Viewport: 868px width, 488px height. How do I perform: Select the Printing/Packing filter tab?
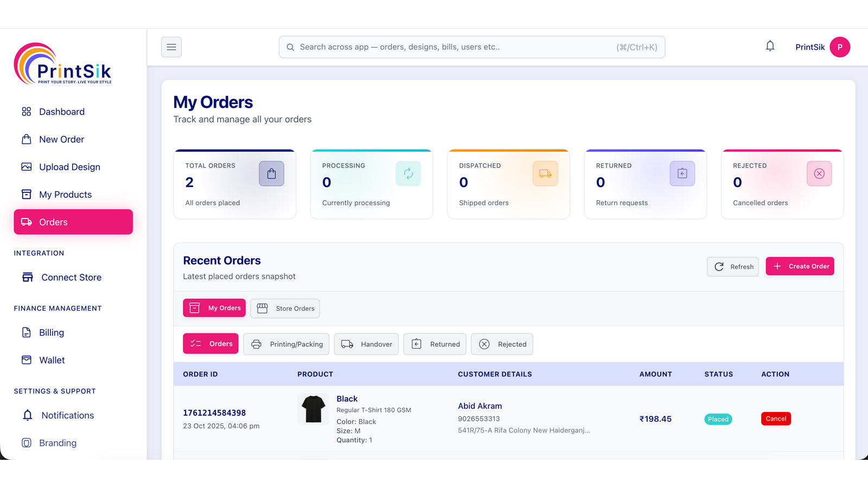286,344
